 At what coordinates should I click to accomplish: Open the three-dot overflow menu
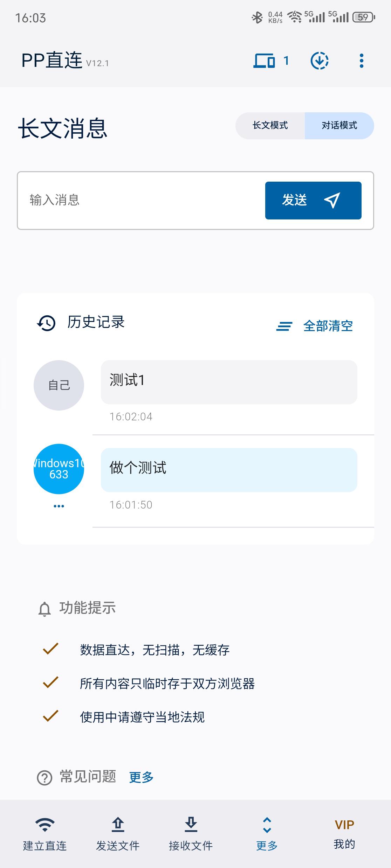click(362, 61)
